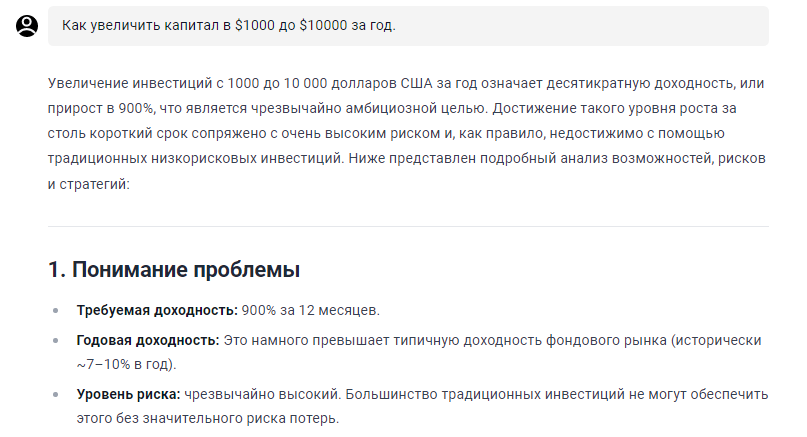
Task: Select "$10000" in the user question
Action: (x=323, y=25)
